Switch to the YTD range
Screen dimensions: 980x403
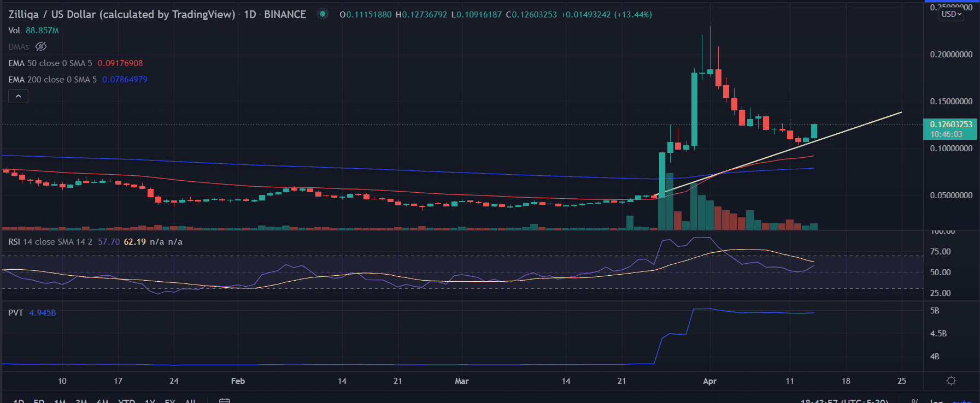coord(126,401)
